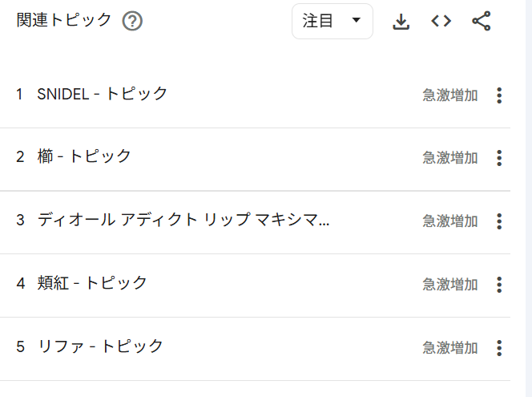Open the 櫛 - トピック entry
532x397 pixels.
point(84,156)
